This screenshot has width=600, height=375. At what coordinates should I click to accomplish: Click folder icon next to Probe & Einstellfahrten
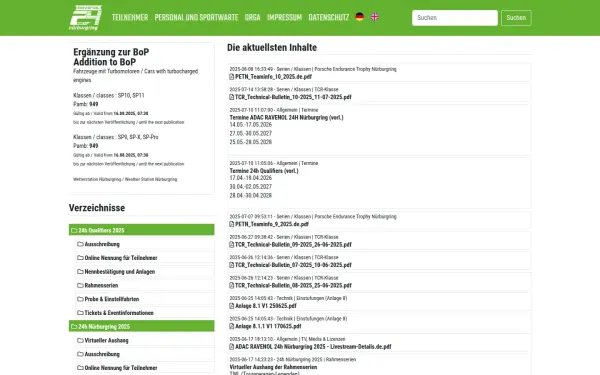tap(80, 299)
